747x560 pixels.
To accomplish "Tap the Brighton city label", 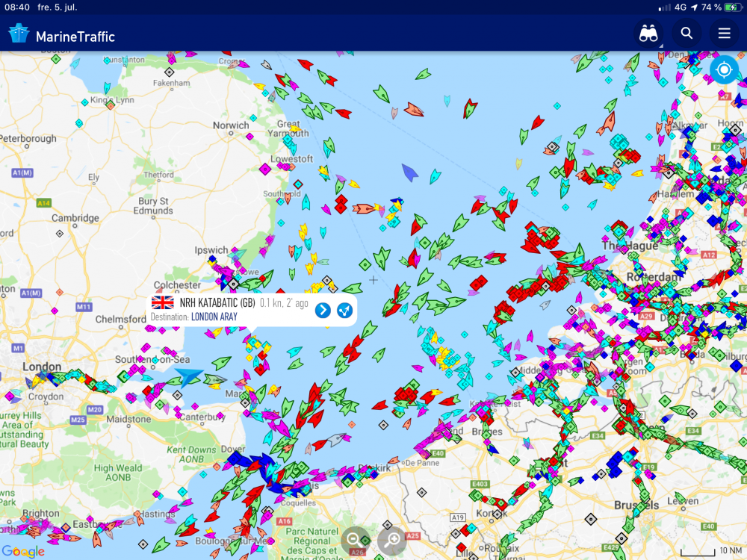I will [x=41, y=514].
